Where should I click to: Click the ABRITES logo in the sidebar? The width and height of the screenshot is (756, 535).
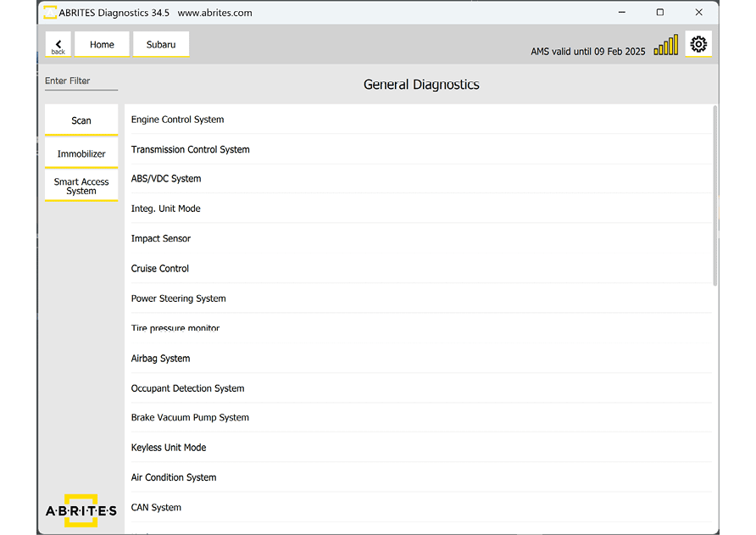81,510
